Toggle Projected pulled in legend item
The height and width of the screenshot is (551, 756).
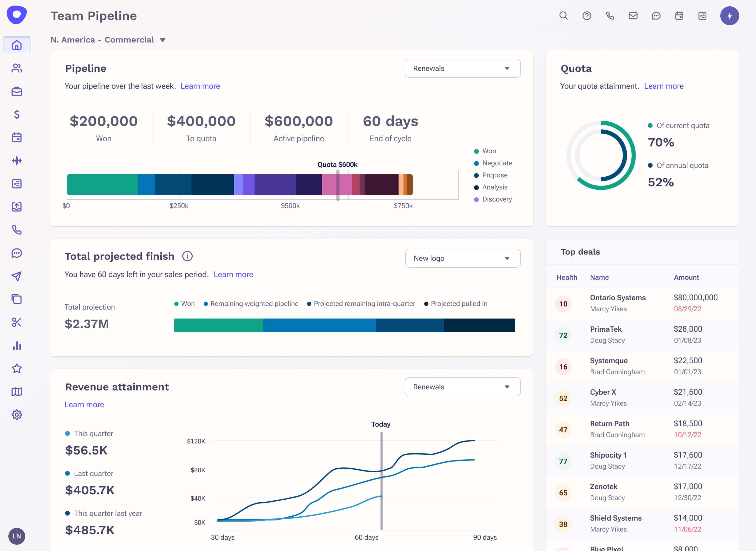coord(459,304)
